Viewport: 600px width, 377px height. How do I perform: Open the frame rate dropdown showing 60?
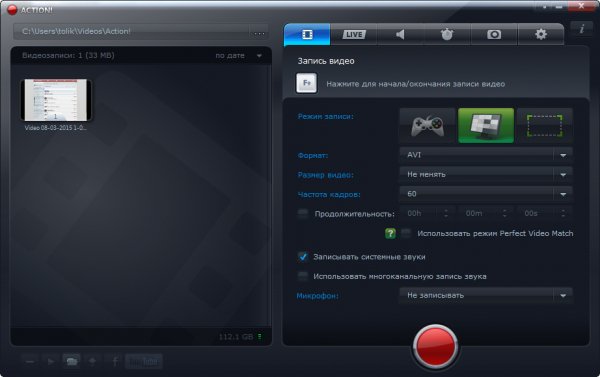point(486,194)
